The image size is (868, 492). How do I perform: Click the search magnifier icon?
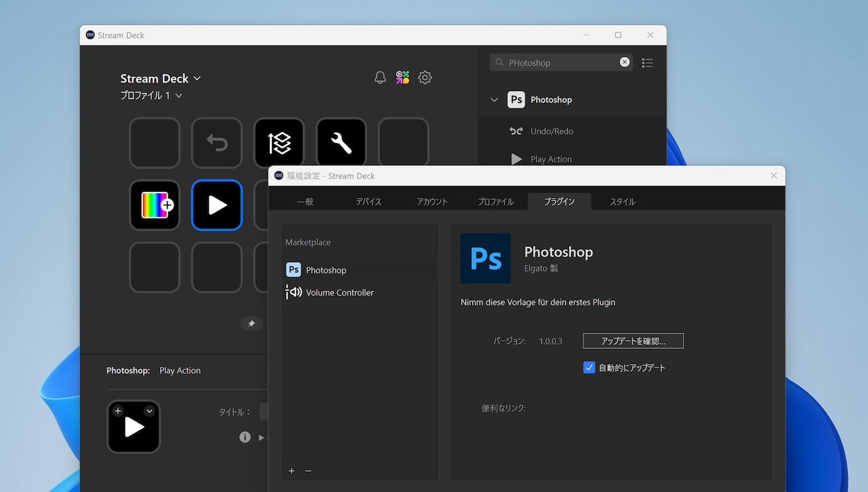tap(500, 62)
